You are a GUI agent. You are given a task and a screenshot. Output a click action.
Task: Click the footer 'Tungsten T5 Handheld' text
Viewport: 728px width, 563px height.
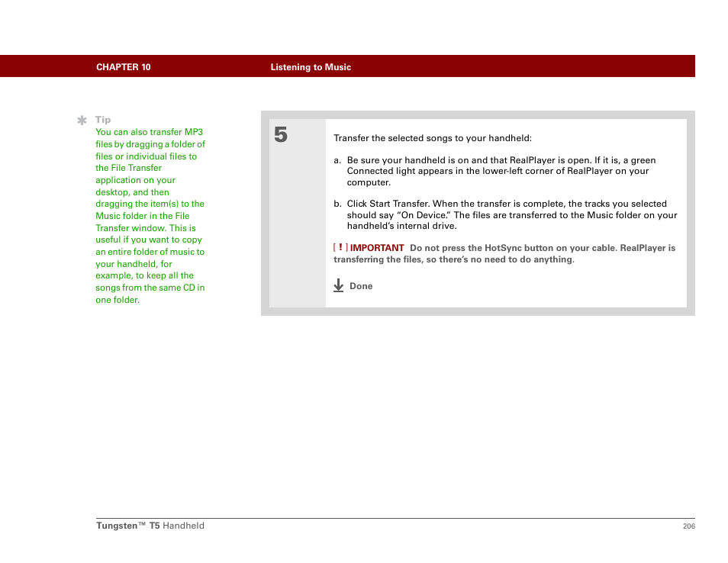pos(150,526)
